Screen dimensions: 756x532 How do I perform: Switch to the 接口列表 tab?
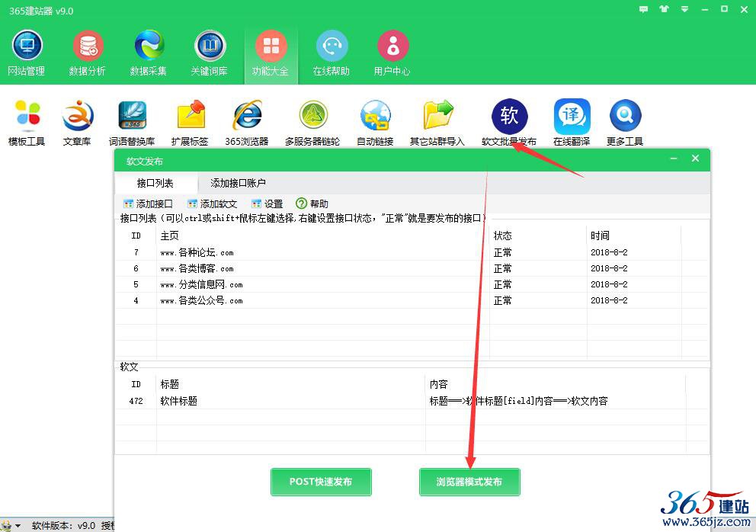pos(155,183)
